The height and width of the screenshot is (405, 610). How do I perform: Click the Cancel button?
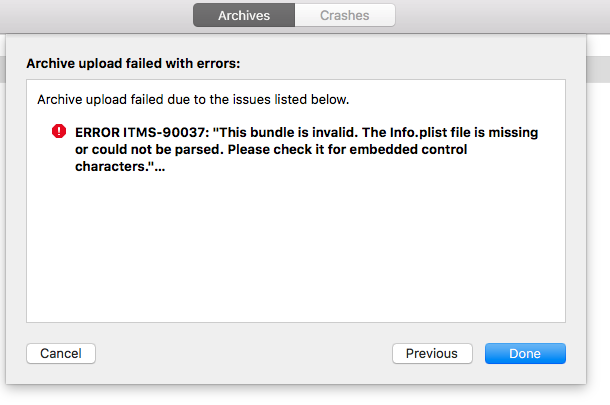point(61,353)
